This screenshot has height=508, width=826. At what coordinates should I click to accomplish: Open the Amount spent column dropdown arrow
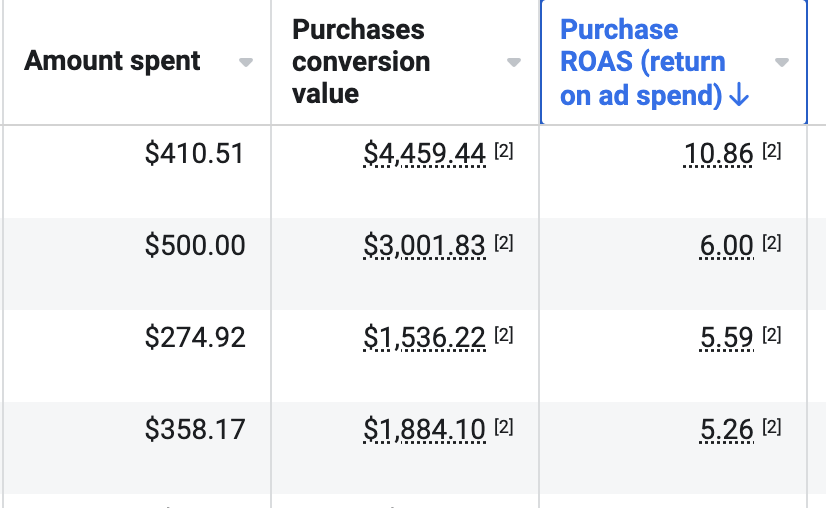(246, 62)
